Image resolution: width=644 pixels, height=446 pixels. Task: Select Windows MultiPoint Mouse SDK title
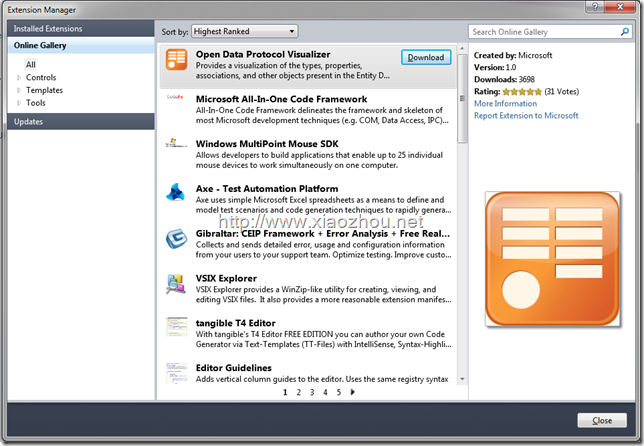pos(267,144)
